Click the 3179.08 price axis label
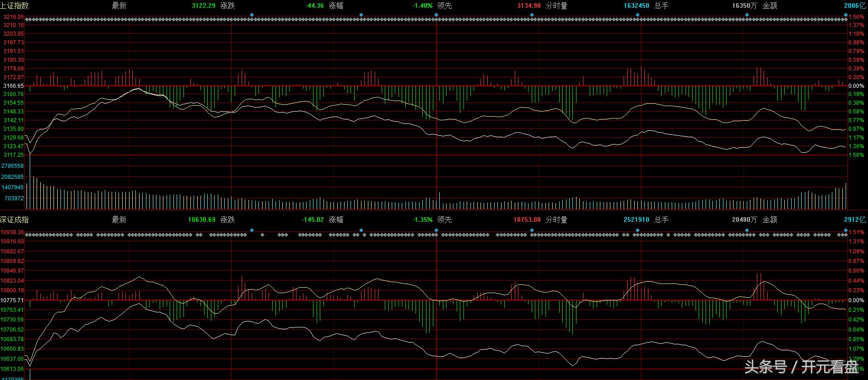The width and height of the screenshot is (868, 380). (x=13, y=69)
